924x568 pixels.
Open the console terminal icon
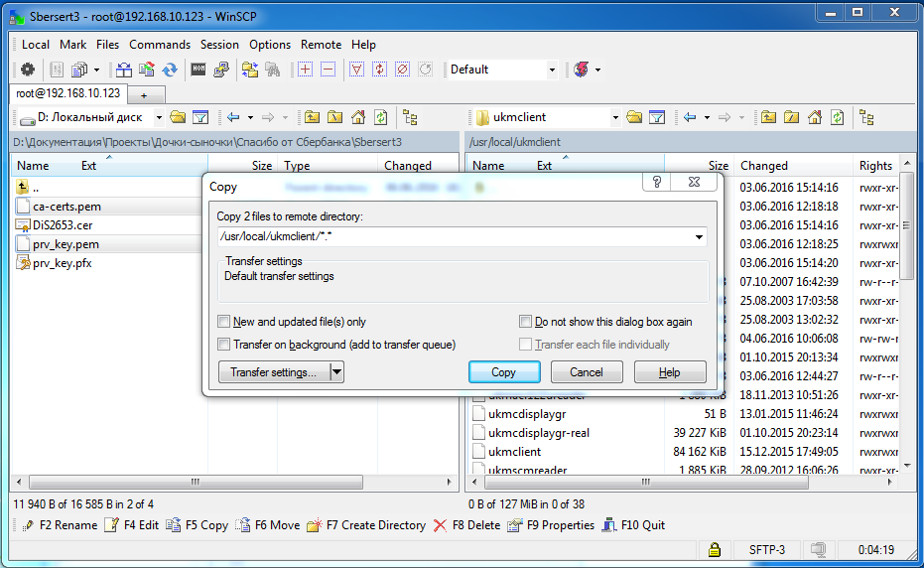198,70
